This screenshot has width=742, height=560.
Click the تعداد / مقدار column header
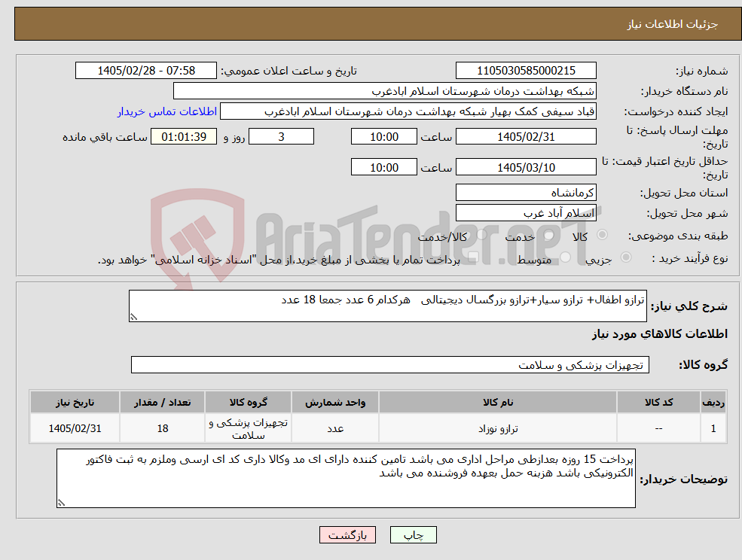[x=162, y=403]
